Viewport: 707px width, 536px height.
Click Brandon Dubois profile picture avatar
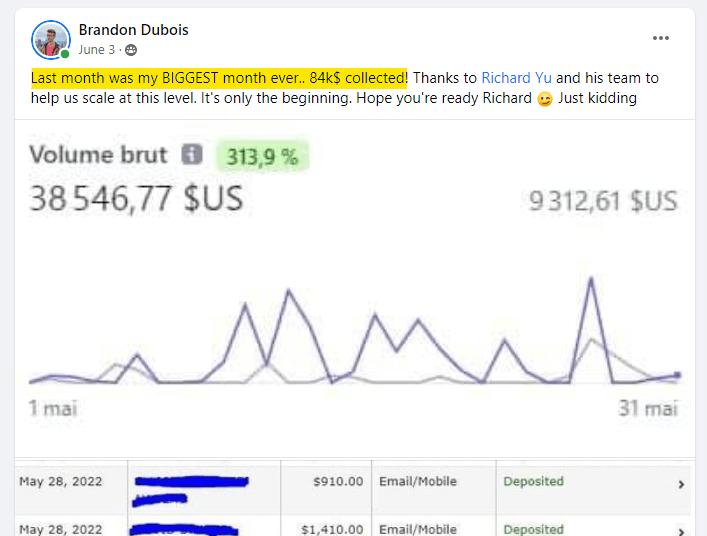51,40
